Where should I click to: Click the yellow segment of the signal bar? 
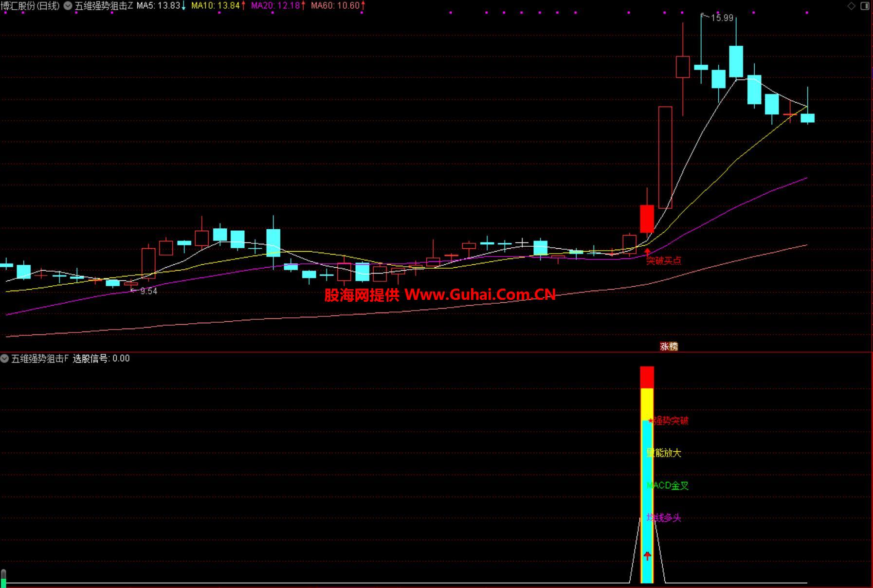coord(647,404)
